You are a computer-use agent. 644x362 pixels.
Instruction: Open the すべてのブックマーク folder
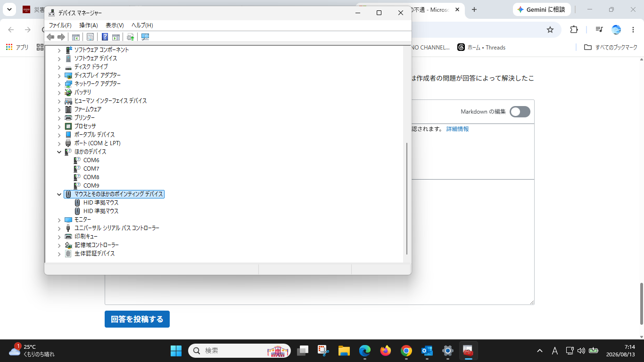611,47
